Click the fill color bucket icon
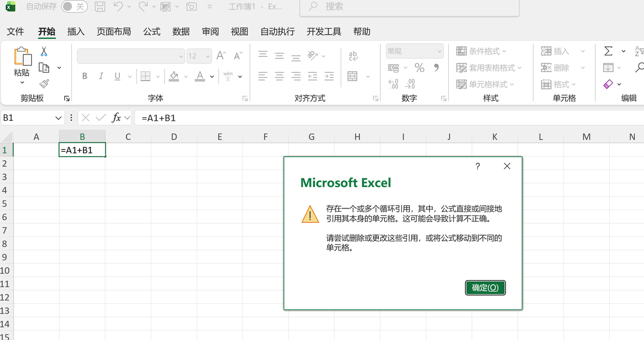Screen dimensions: 644x340 (x=174, y=76)
